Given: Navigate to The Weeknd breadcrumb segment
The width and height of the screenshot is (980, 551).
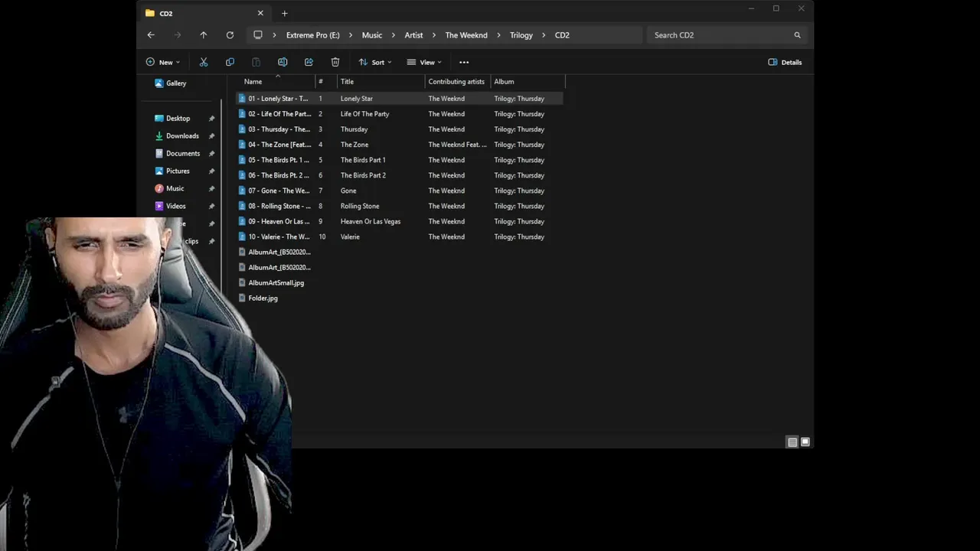Looking at the screenshot, I should (x=466, y=35).
